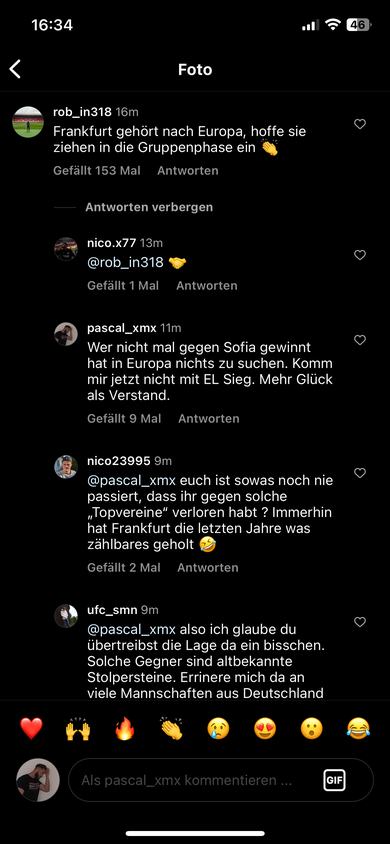Insert raised hands emoji reaction
The width and height of the screenshot is (390, 844).
click(x=78, y=729)
